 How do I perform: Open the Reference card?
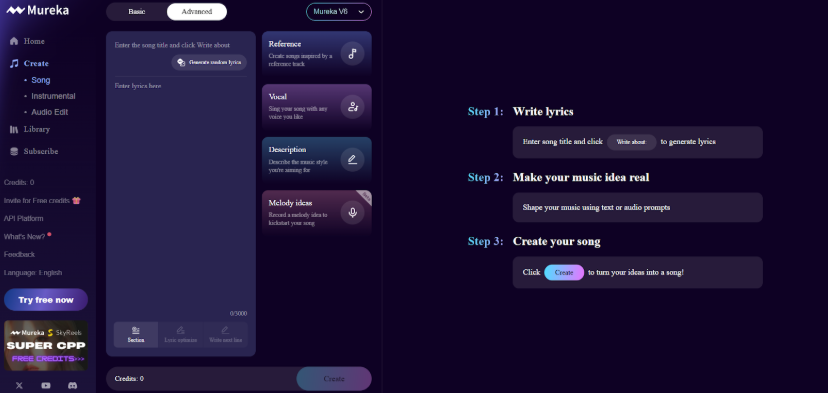coord(317,54)
